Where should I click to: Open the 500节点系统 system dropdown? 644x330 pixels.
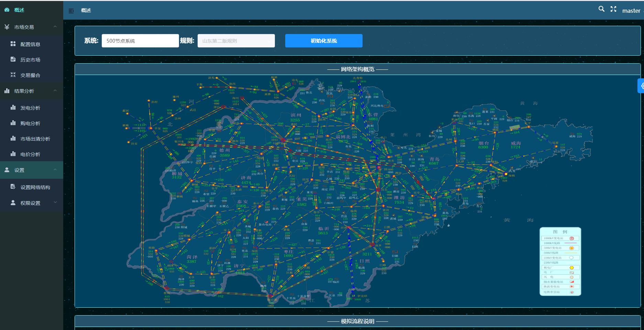point(140,41)
